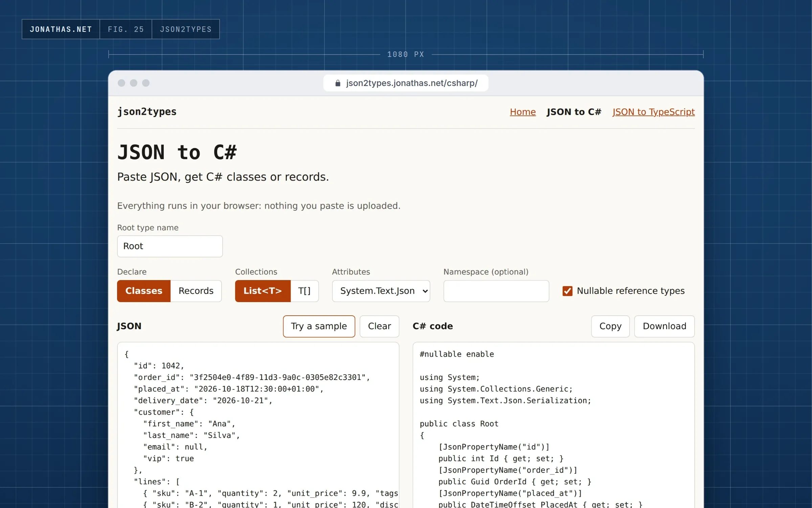Click the JONATHAS.NET label
812x508 pixels.
[x=61, y=29]
